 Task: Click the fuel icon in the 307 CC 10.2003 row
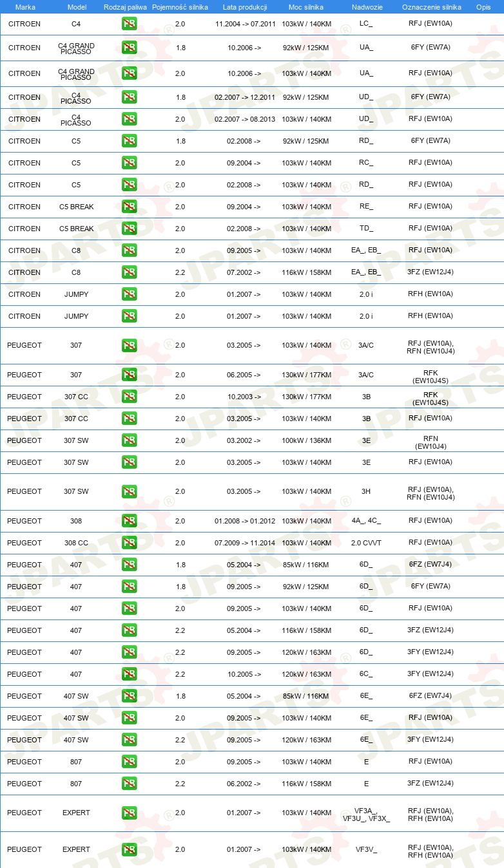(x=130, y=397)
